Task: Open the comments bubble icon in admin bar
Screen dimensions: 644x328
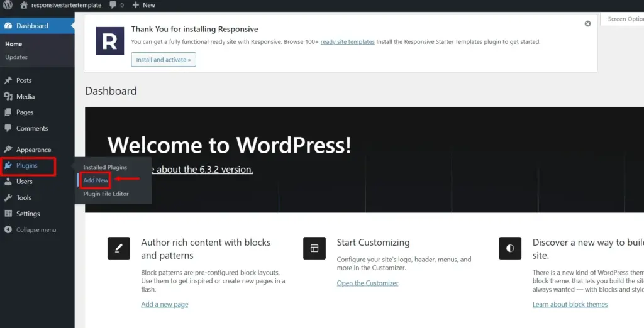Action: 113,5
